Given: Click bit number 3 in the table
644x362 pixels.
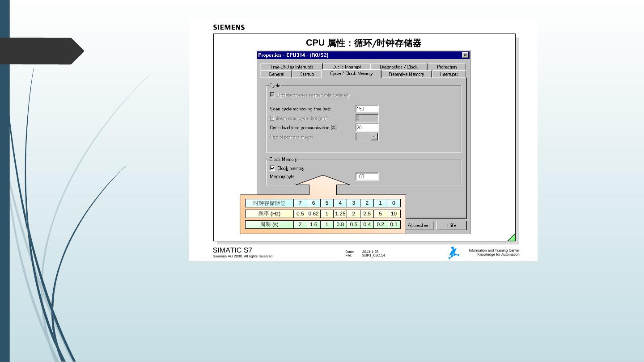Looking at the screenshot, I should pyautogui.click(x=354, y=203).
